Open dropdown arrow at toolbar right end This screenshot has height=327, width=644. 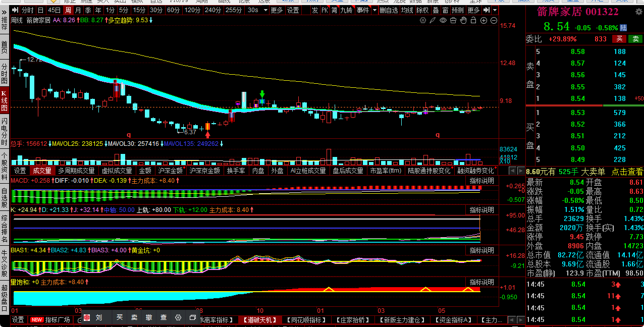pos(495,10)
